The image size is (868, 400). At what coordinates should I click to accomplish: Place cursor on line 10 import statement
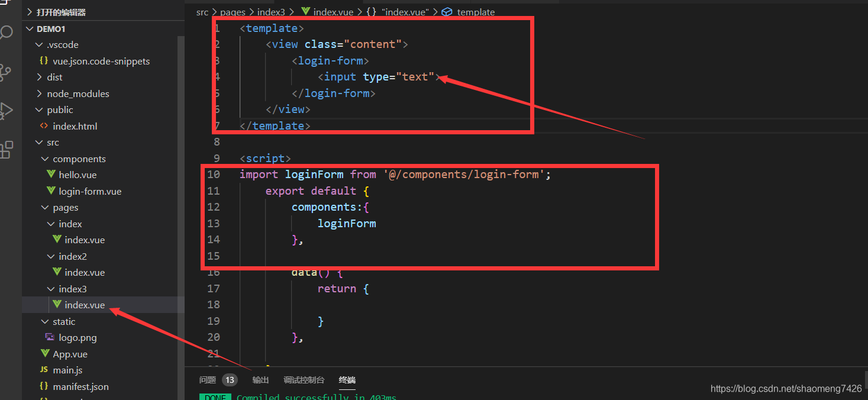click(395, 174)
